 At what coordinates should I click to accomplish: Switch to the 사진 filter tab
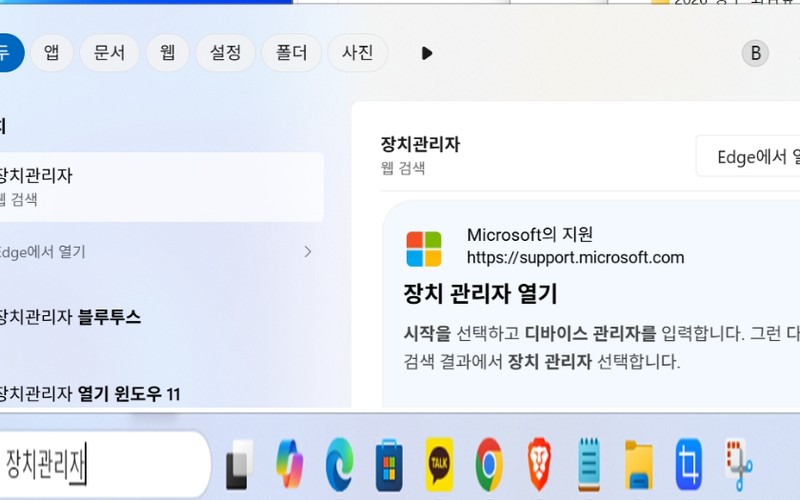pyautogui.click(x=358, y=53)
